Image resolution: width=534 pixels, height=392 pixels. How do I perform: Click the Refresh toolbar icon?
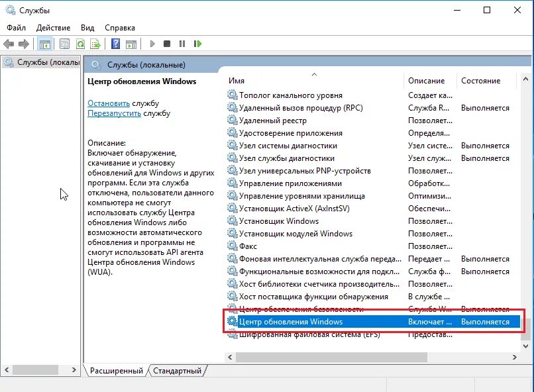(80, 44)
